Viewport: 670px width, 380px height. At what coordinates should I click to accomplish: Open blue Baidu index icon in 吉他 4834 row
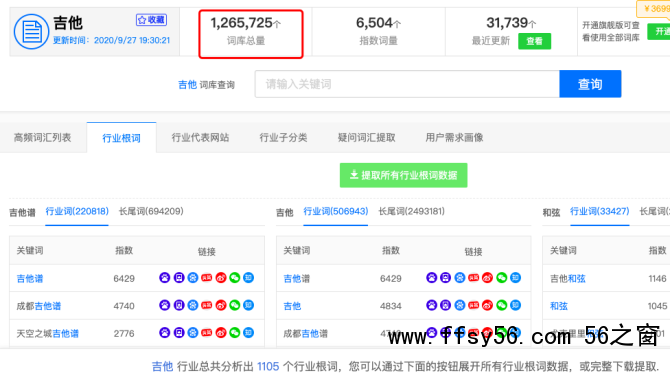[x=460, y=305]
